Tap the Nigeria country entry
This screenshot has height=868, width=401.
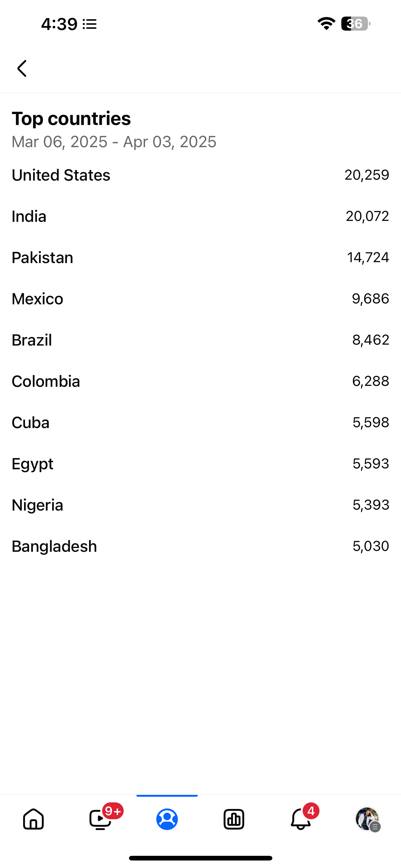click(200, 505)
